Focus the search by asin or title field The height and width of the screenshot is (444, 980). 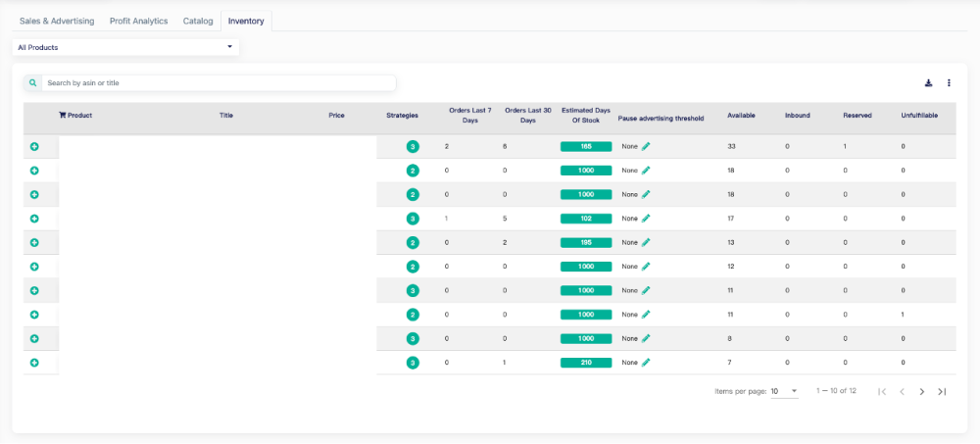click(x=216, y=83)
